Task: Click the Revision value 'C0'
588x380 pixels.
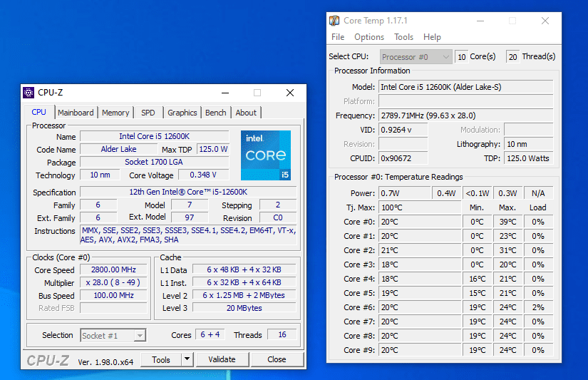Action: click(x=278, y=217)
